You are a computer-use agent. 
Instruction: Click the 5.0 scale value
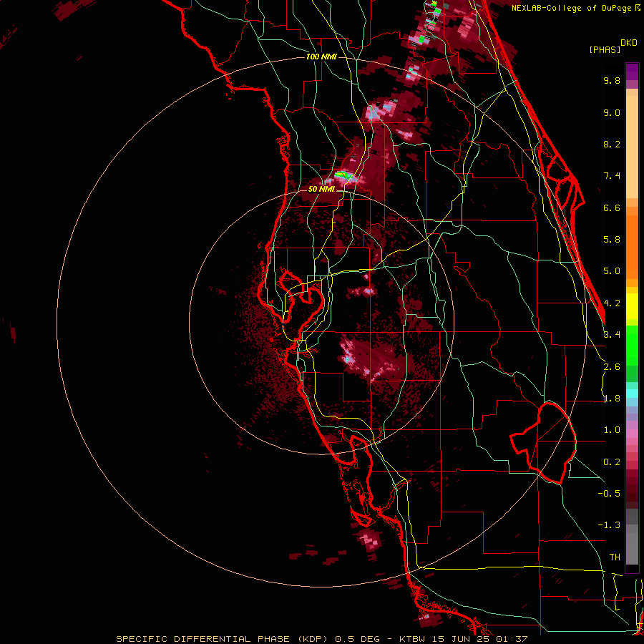[x=612, y=271]
